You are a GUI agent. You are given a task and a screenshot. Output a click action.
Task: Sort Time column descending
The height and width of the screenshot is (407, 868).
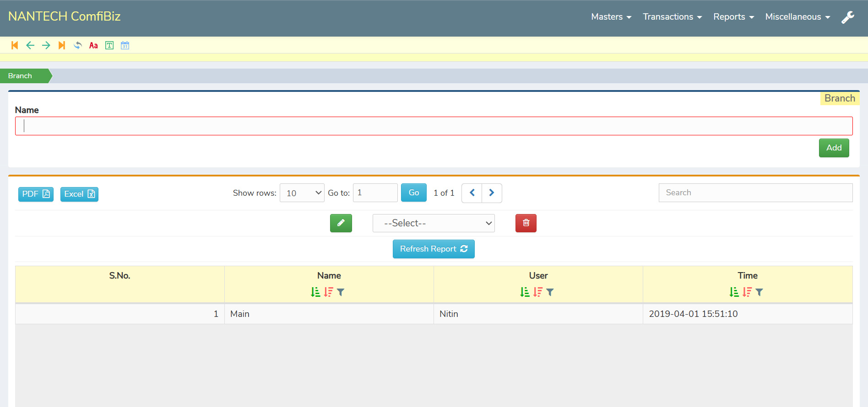pos(747,292)
